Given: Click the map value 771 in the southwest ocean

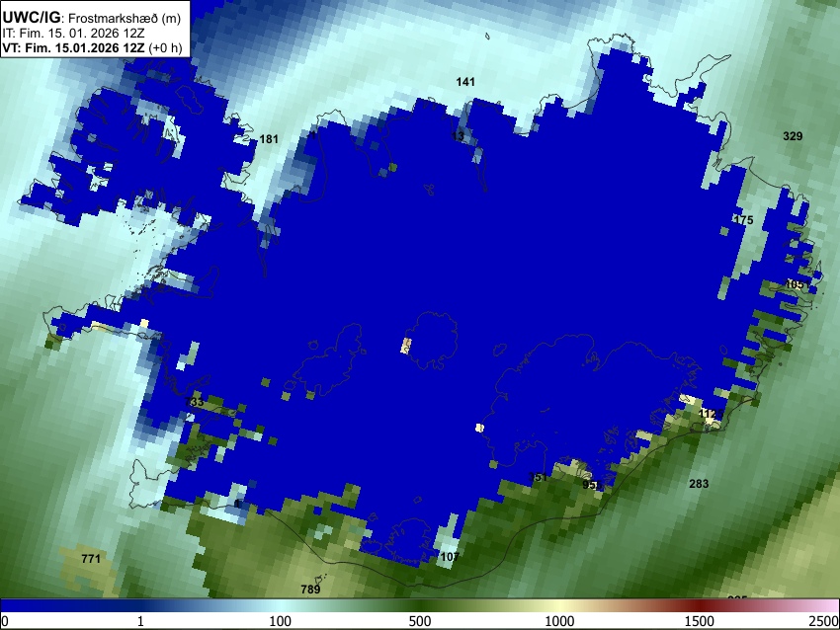Looking at the screenshot, I should click(x=91, y=559).
